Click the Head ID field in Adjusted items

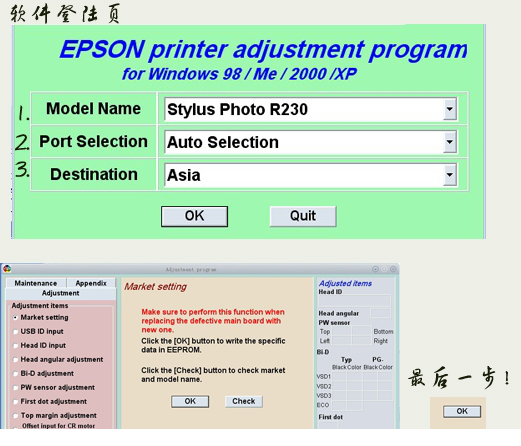354,301
